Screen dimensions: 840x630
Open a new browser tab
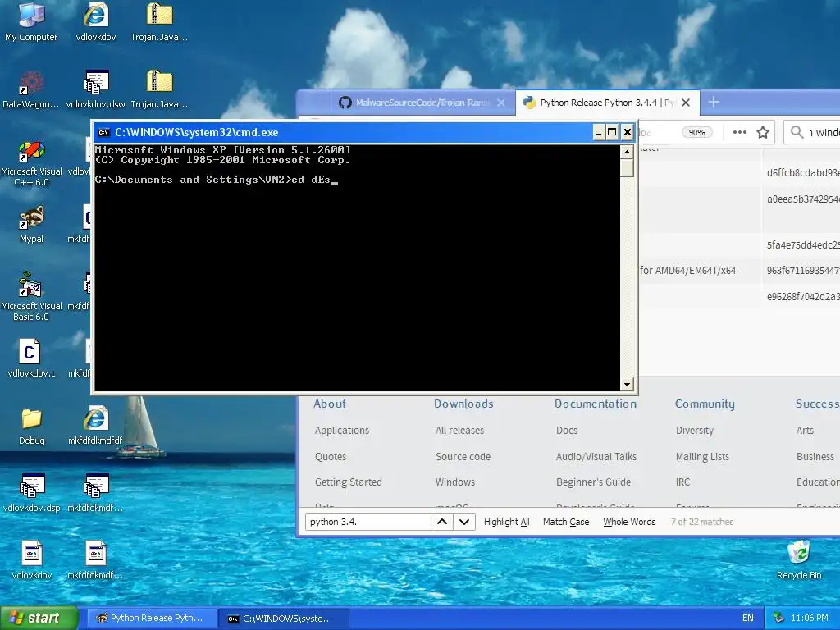pos(714,102)
